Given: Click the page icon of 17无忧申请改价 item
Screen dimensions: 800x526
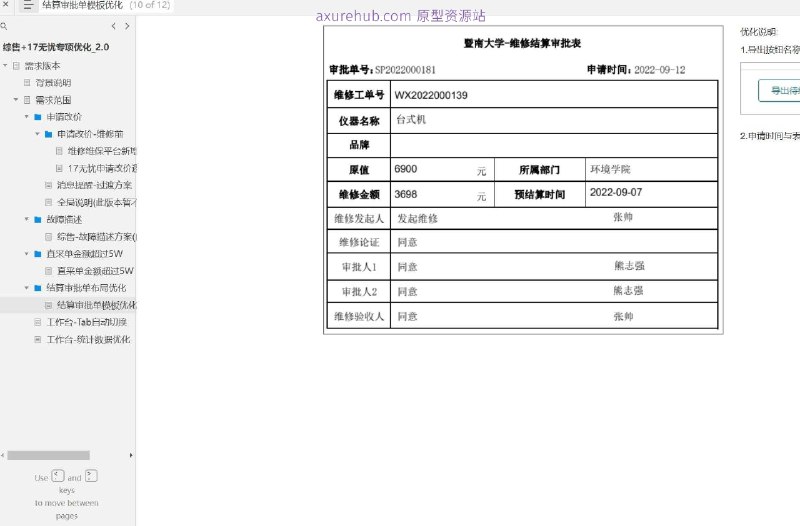Looking at the screenshot, I should pos(59,168).
